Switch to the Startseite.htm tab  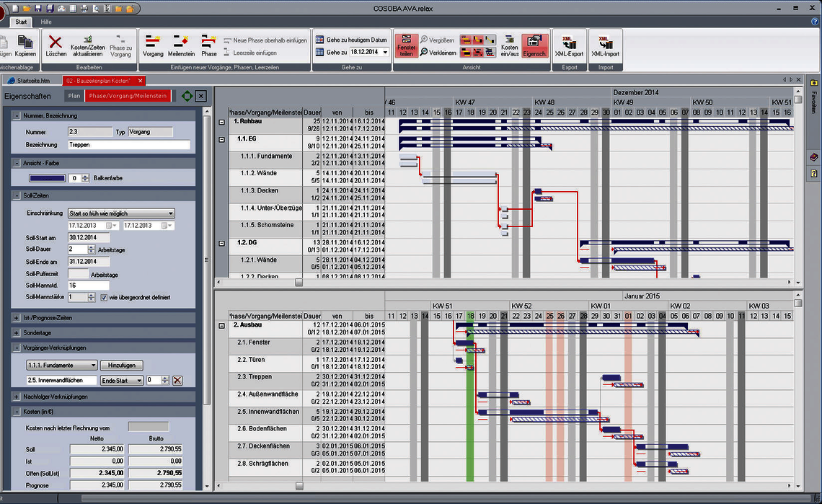[x=30, y=81]
